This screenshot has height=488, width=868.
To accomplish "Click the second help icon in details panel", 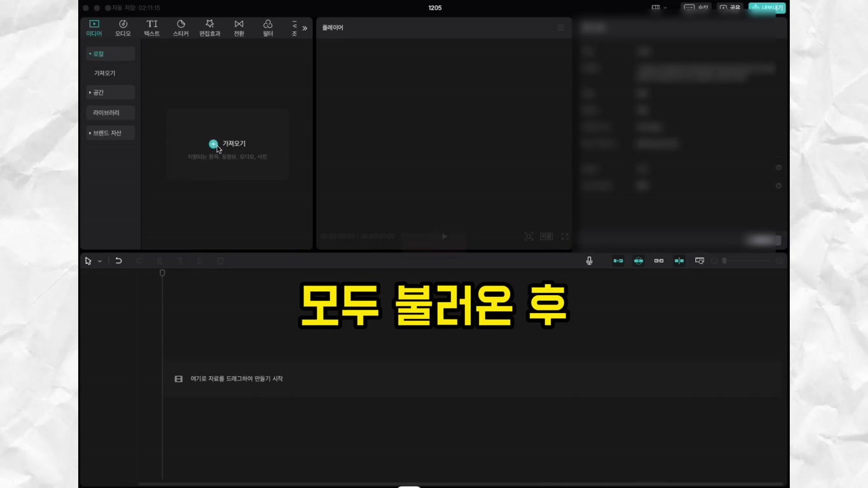I will click(x=779, y=186).
